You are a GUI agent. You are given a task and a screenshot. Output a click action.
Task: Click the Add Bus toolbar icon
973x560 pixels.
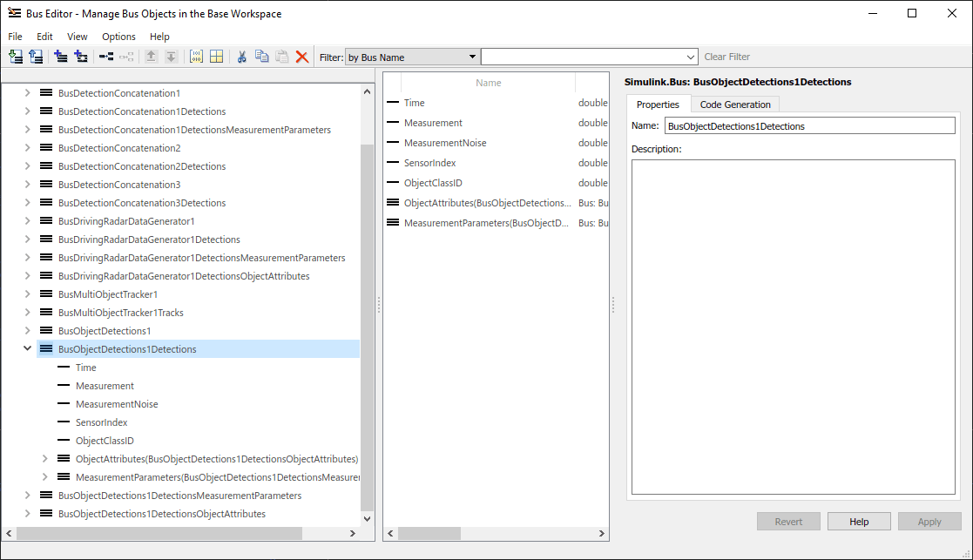coord(61,57)
